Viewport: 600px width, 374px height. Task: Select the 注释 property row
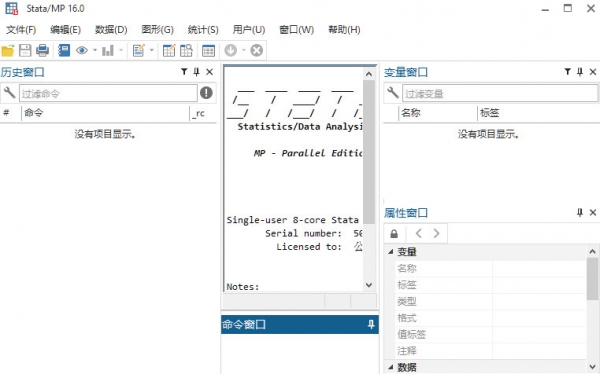[x=490, y=351]
